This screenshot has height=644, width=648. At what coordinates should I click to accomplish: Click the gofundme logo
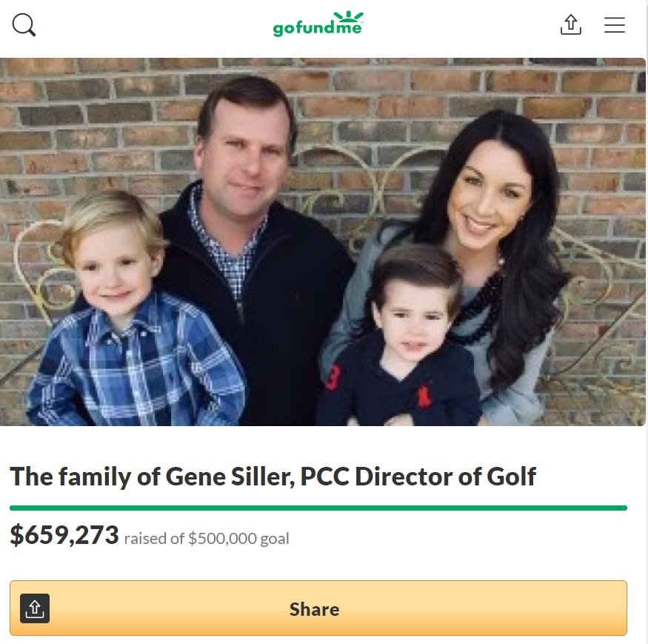click(318, 25)
